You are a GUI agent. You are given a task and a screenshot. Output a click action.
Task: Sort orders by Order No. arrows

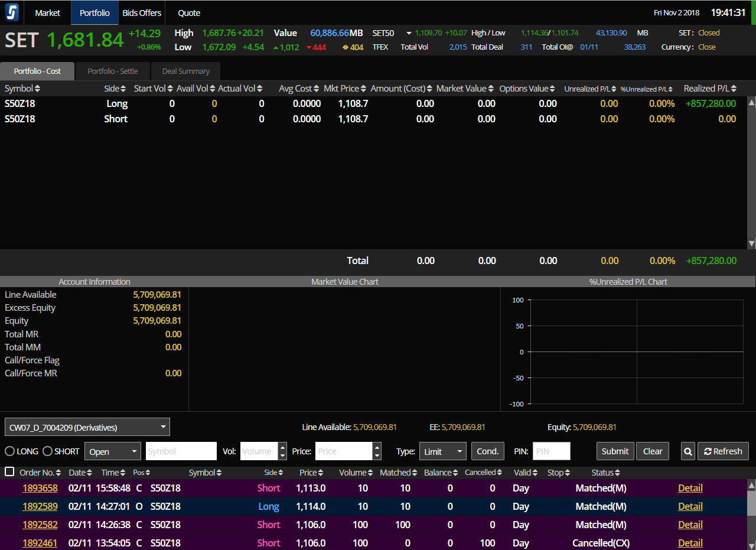(x=59, y=473)
